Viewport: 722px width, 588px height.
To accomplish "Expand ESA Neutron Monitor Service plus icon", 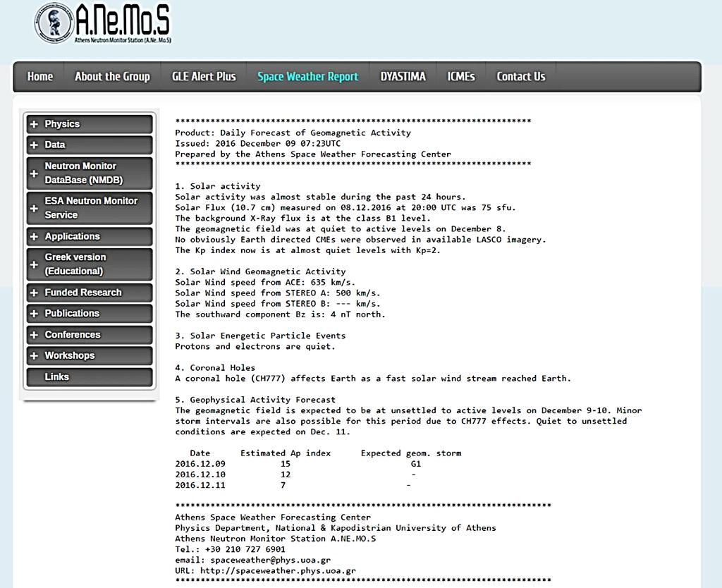I will pyautogui.click(x=34, y=209).
